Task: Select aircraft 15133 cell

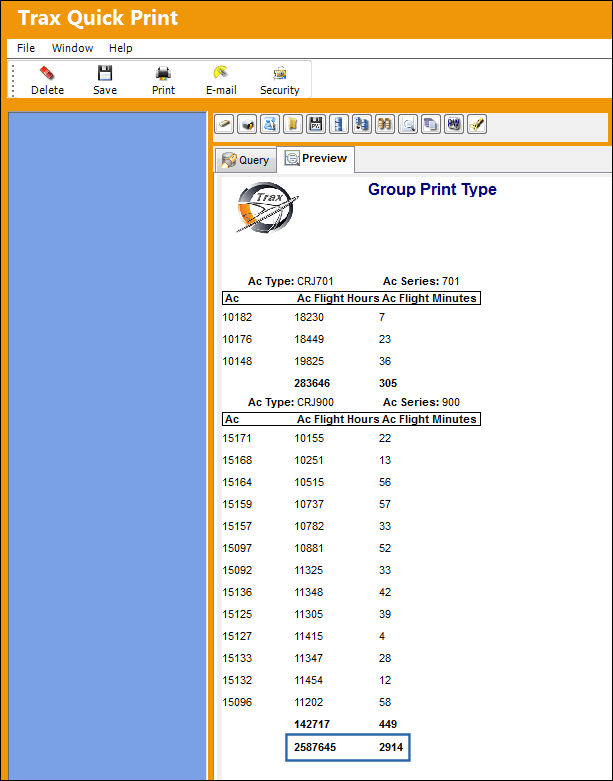Action: pyautogui.click(x=237, y=658)
